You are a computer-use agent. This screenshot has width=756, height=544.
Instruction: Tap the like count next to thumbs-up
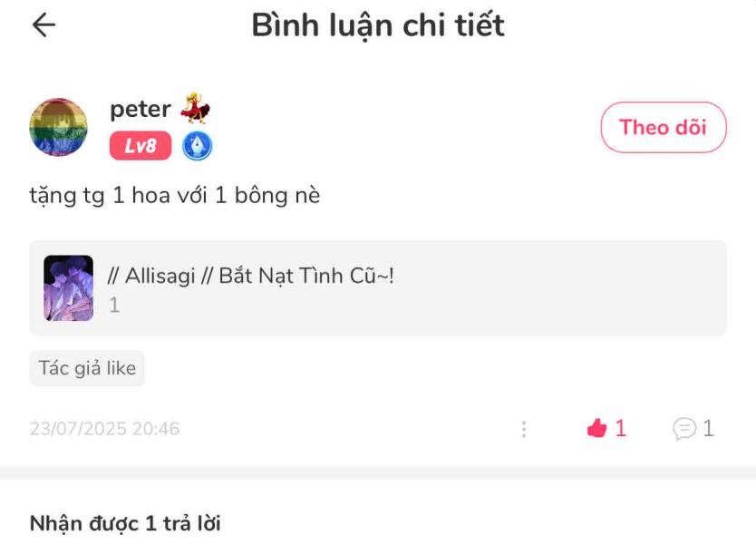pyautogui.click(x=621, y=428)
